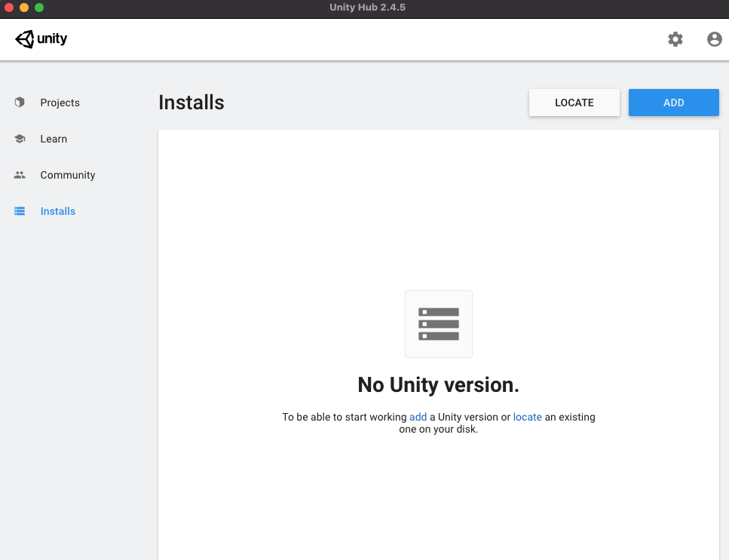729x560 pixels.
Task: Minimize window with yellow button
Action: (x=24, y=8)
